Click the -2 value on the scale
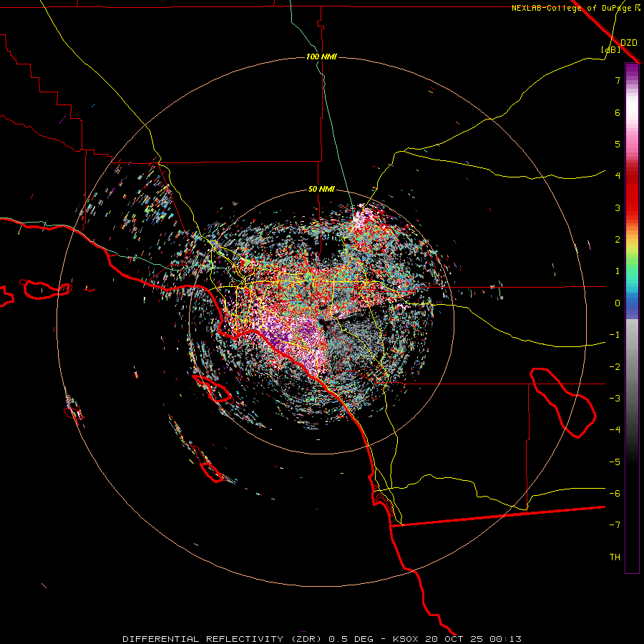Image resolution: width=644 pixels, height=644 pixels. [x=615, y=367]
